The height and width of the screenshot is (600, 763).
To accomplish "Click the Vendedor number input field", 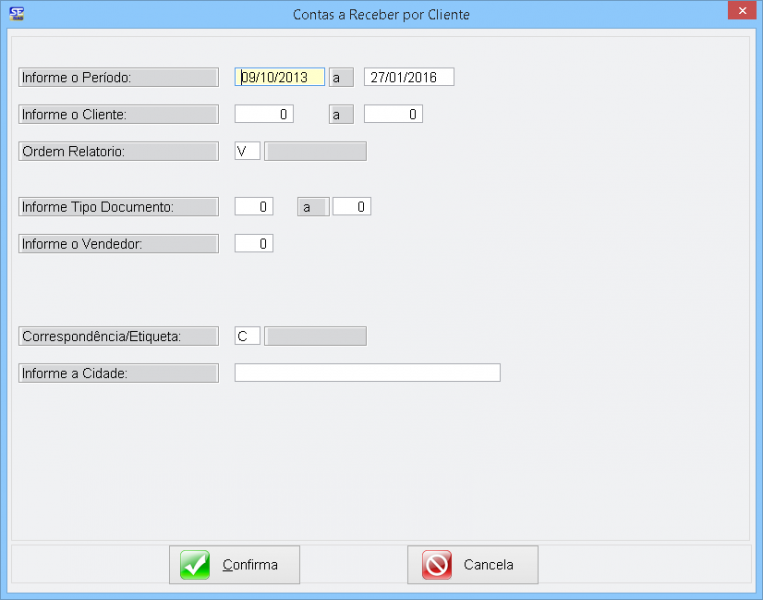I will point(254,243).
